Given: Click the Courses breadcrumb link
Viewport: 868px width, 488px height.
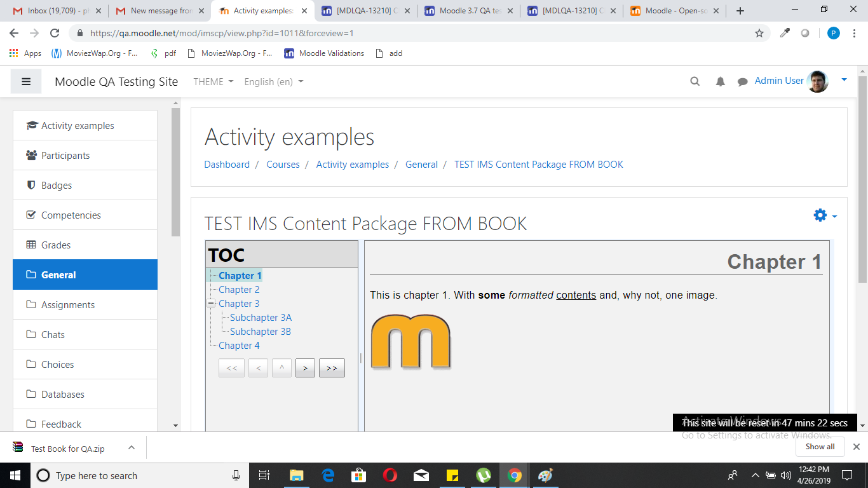Looking at the screenshot, I should tap(283, 165).
